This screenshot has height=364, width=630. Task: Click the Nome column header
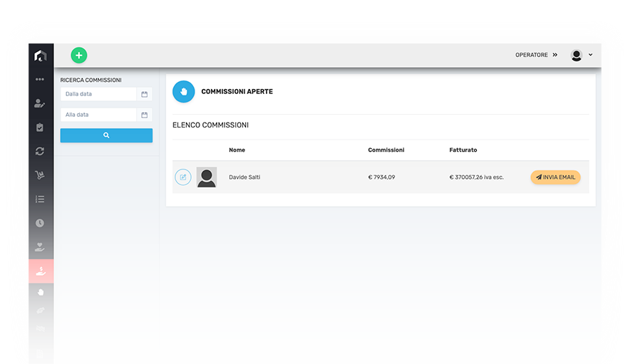237,150
